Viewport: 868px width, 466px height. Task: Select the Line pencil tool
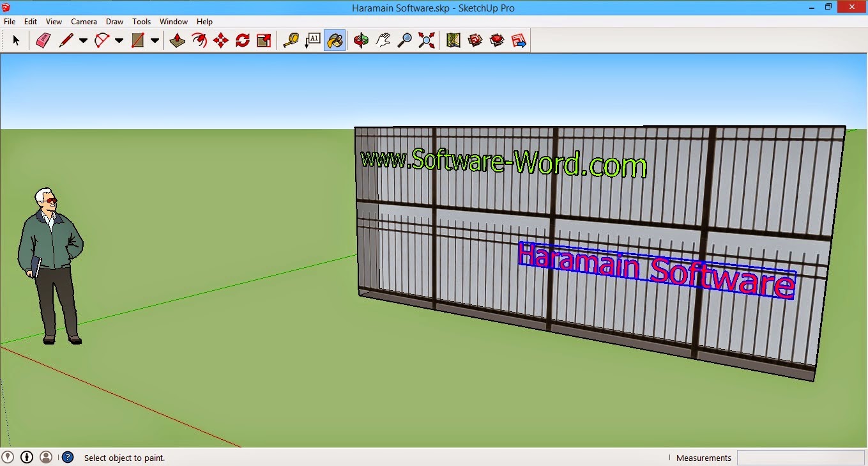point(66,41)
